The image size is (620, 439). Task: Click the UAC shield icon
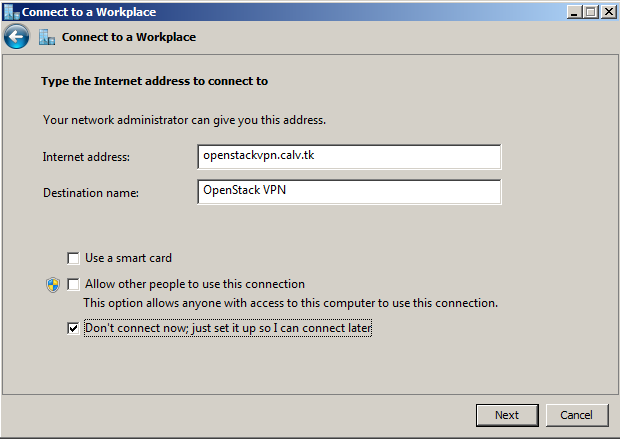click(x=53, y=285)
